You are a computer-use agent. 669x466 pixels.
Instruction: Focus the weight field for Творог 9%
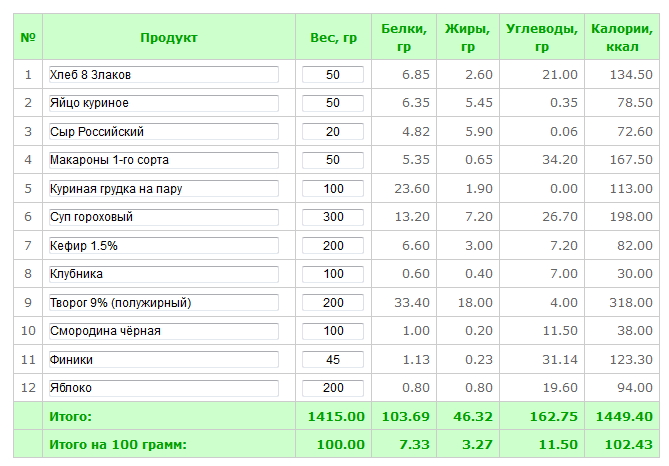click(x=333, y=303)
